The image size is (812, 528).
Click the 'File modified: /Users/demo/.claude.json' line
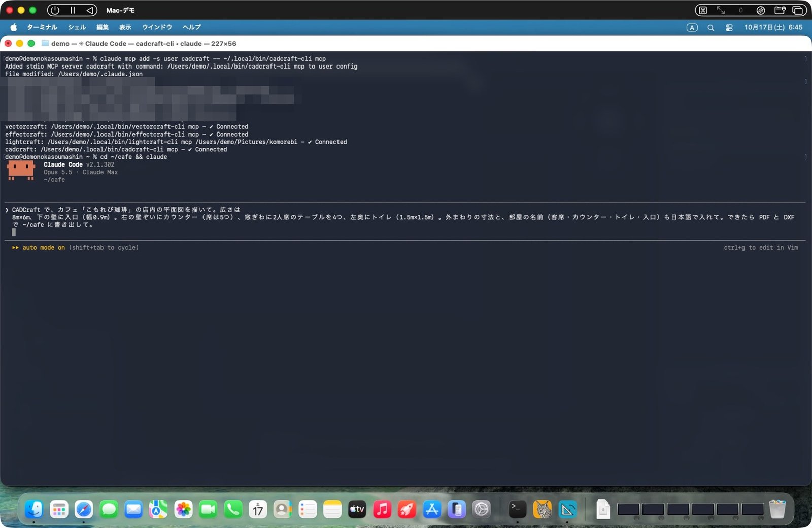74,74
